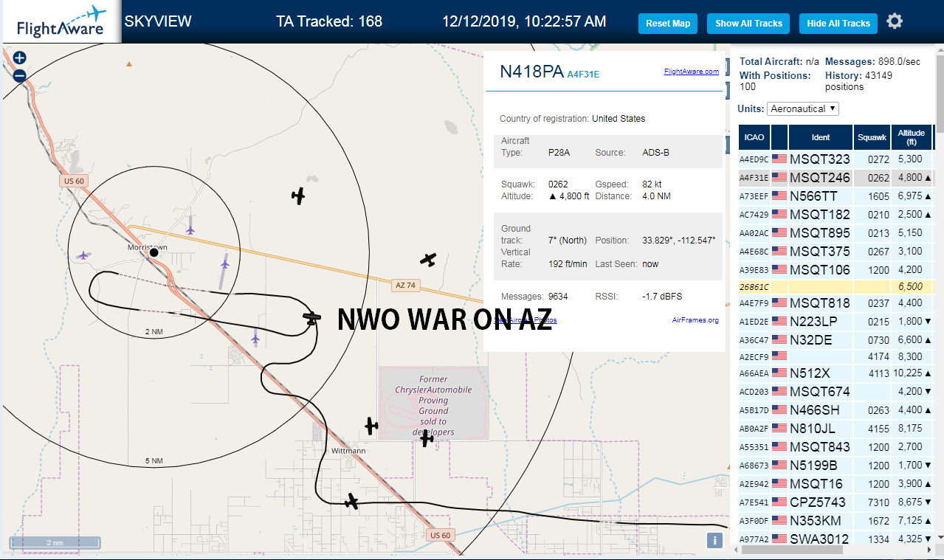Select the N353KM row ident
Screen dimensions: 944x560
(815, 520)
